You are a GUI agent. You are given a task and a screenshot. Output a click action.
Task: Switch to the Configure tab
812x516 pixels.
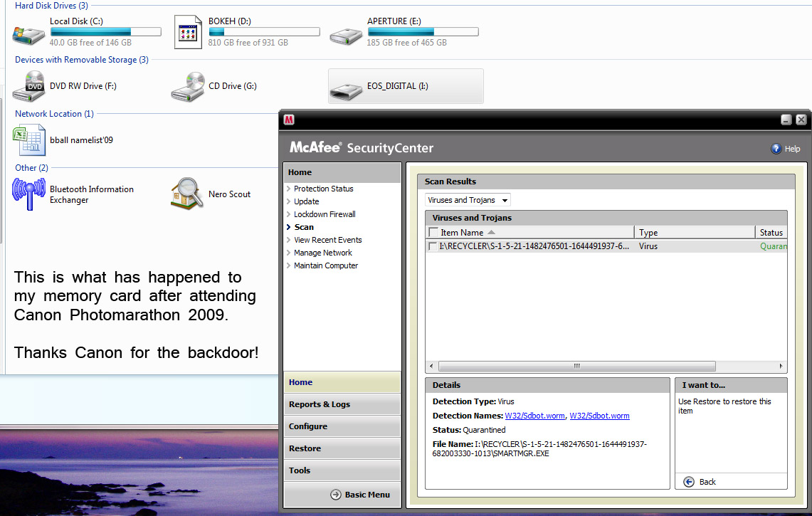click(342, 426)
